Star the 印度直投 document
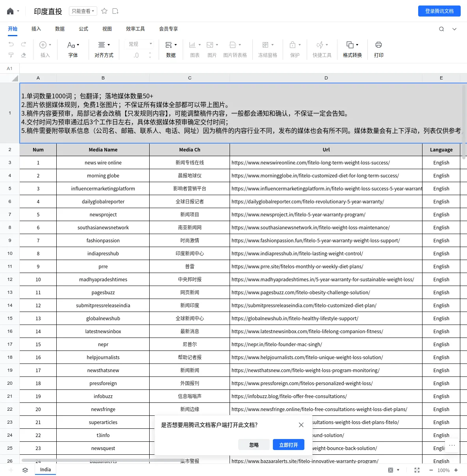Image resolution: width=467 pixels, height=476 pixels. [104, 11]
